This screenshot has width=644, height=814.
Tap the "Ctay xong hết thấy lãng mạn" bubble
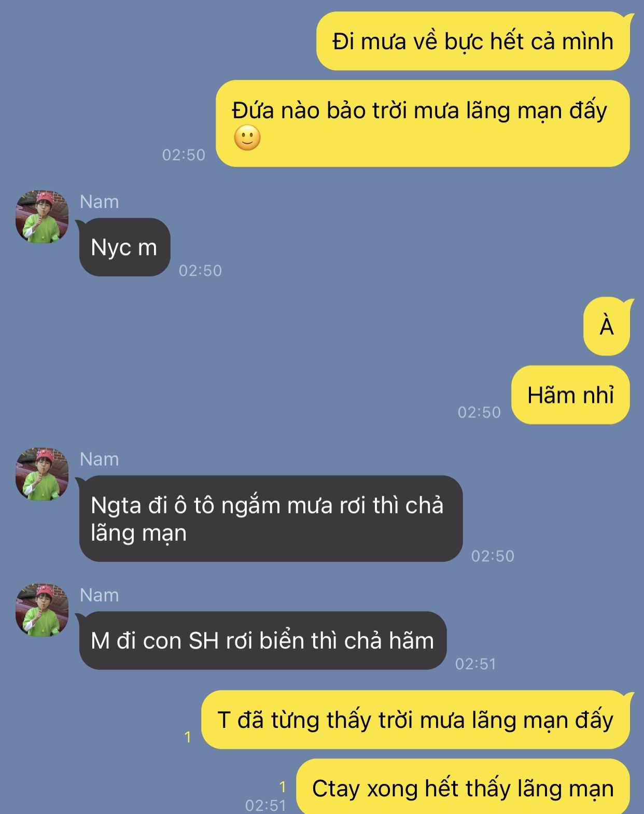463,787
